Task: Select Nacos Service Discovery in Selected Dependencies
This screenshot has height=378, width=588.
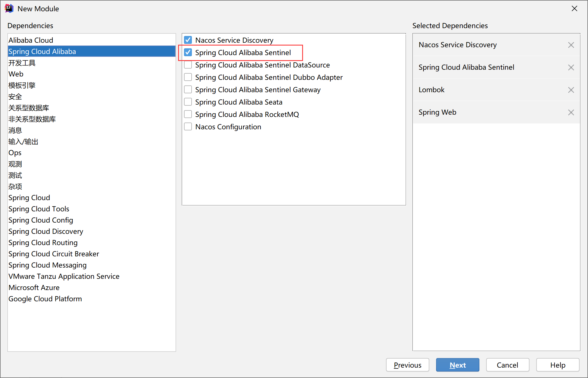Action: point(496,45)
